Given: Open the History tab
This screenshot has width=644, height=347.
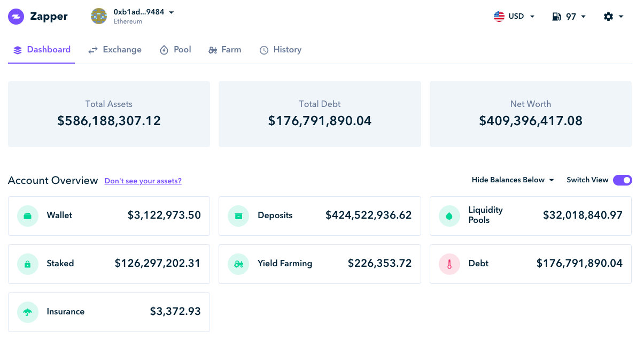Looking at the screenshot, I should [x=281, y=50].
